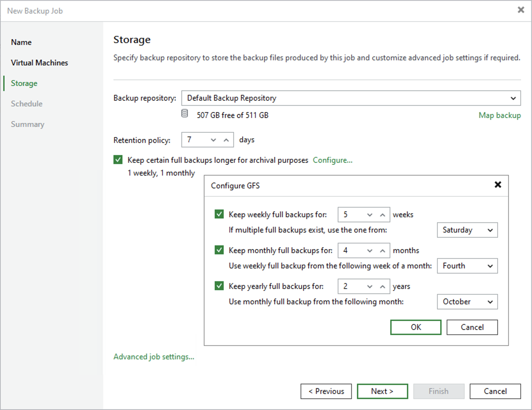The height and width of the screenshot is (410, 532).
Task: Increase retention policy days value
Action: [226, 140]
